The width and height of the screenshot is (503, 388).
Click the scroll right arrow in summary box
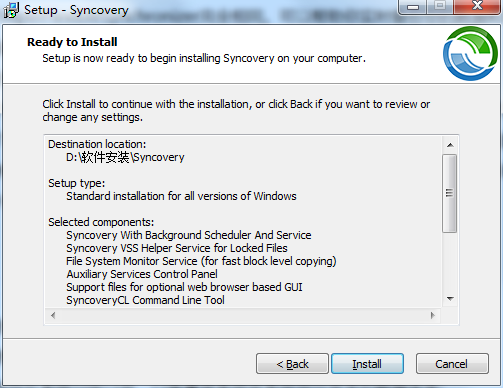[x=433, y=315]
